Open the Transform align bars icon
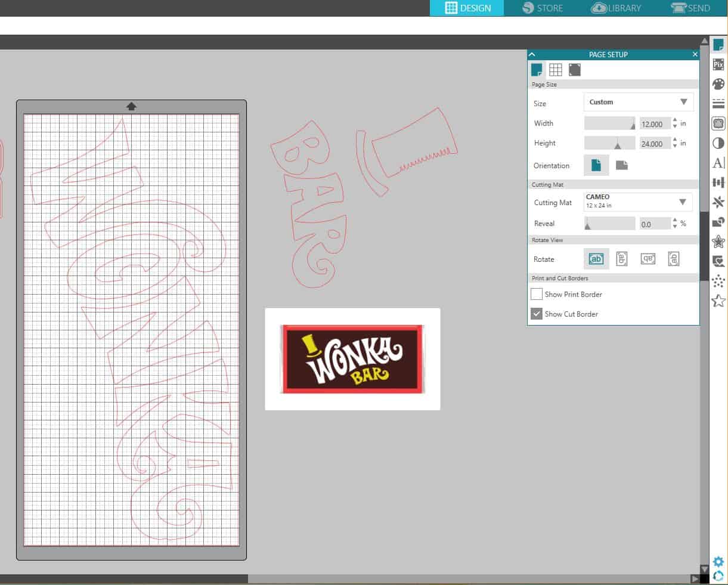728x585 pixels. pos(718,182)
